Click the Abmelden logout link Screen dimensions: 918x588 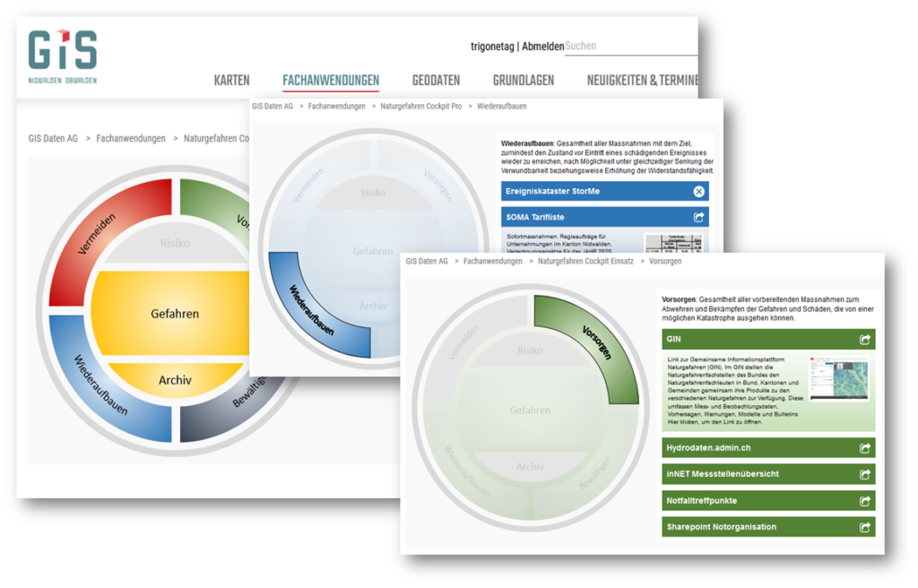(543, 46)
